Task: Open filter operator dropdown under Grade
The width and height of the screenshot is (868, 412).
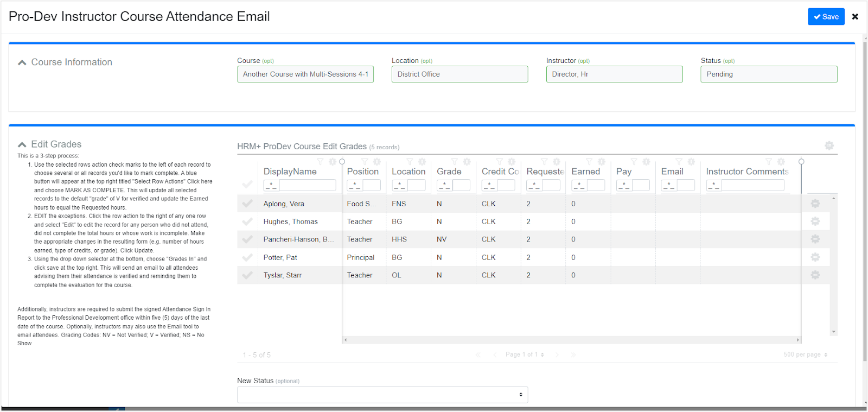Action: click(445, 185)
